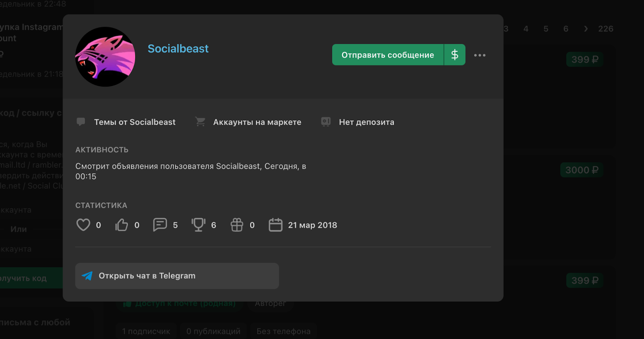Click the trophy achievements icon
Screen dimensions: 644x339
tap(198, 225)
